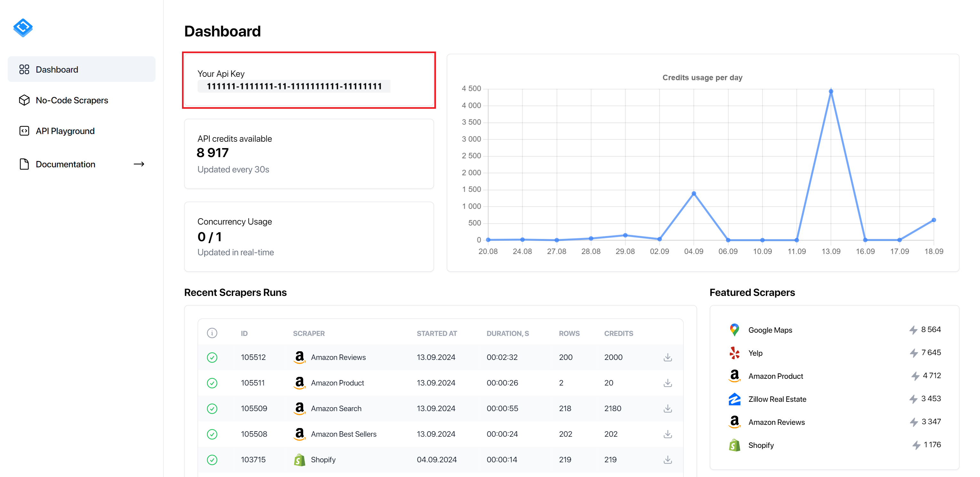This screenshot has height=477, width=980.
Task: Click the Shopify bag icon in Featured Scrapers
Action: coord(734,445)
